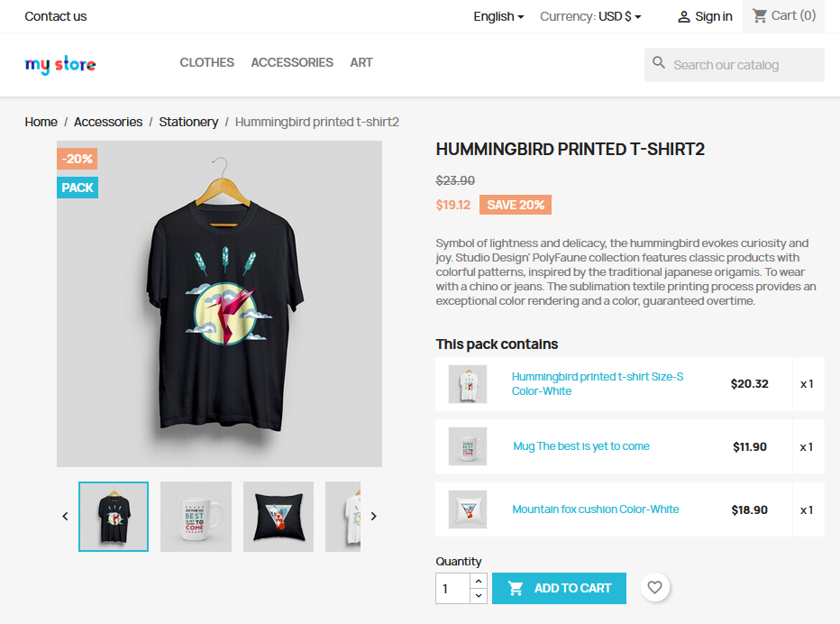Open the Accessories menu

tap(292, 63)
